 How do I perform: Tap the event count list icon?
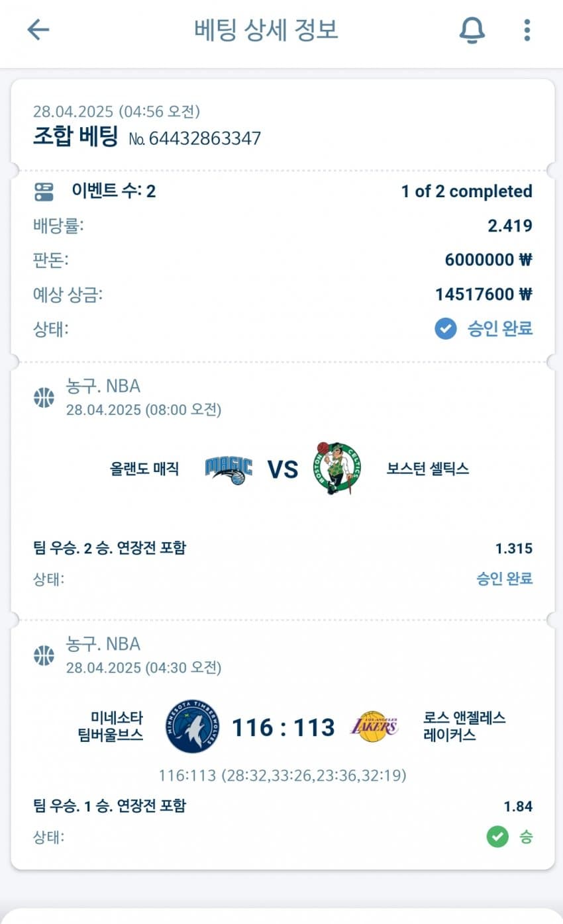click(x=44, y=192)
